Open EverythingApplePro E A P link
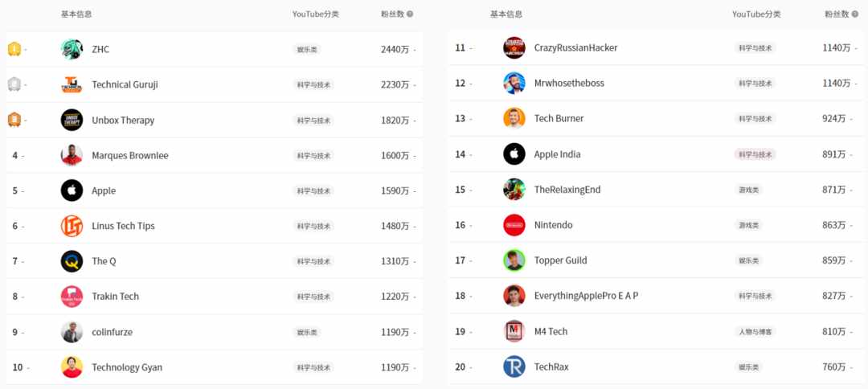Viewport: 868px width, 389px height. click(586, 296)
